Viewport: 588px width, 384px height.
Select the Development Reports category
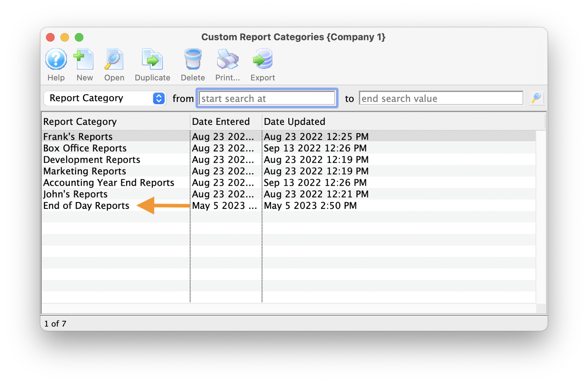tap(289, 159)
